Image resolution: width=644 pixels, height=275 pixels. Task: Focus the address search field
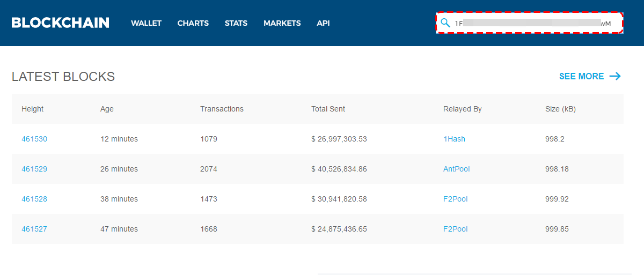click(530, 23)
